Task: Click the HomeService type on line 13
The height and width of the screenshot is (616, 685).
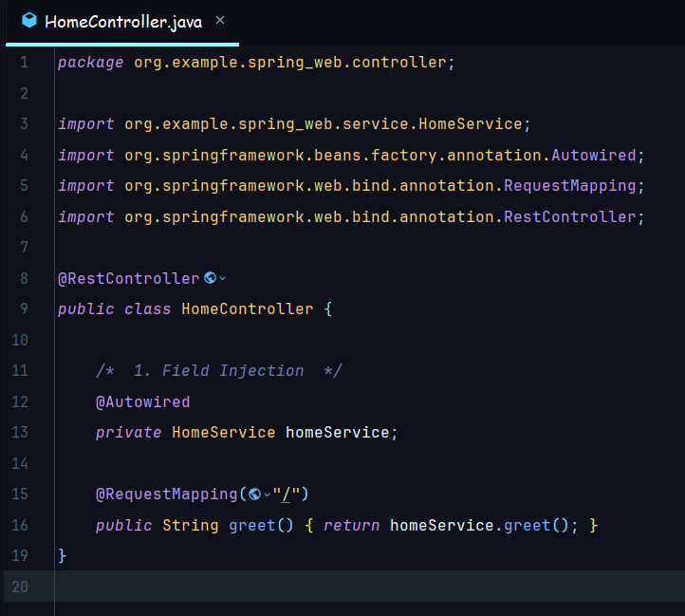Action: tap(224, 433)
